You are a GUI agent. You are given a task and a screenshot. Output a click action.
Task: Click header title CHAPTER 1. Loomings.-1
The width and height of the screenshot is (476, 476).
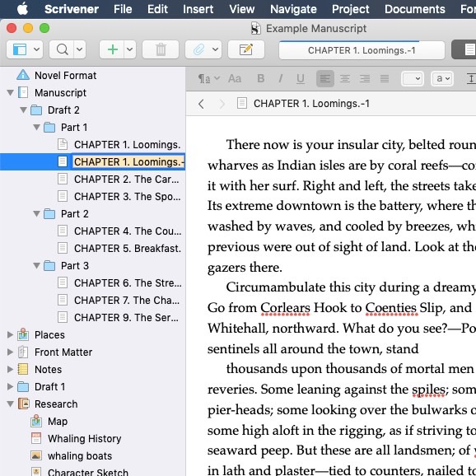312,104
